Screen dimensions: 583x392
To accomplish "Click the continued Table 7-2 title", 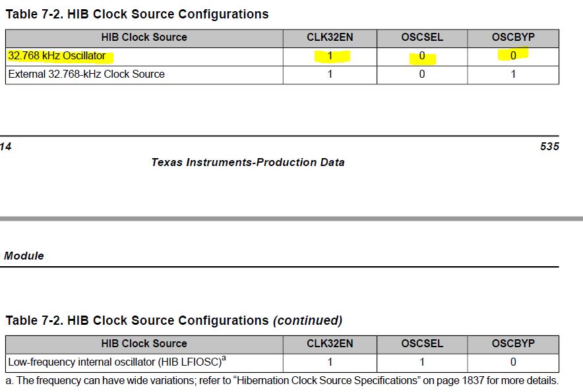I will pyautogui.click(x=174, y=321).
